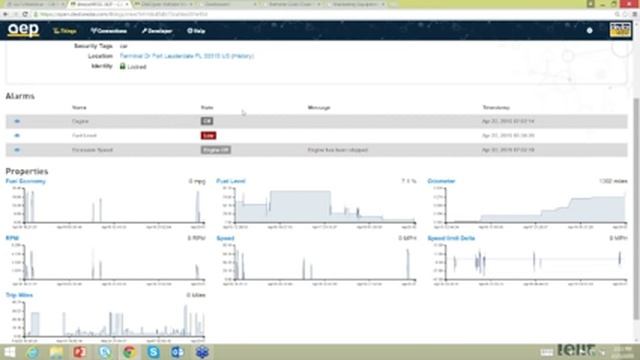The height and width of the screenshot is (360, 640).
Task: Open the Fuel Level property link above chart
Action: pos(231,181)
